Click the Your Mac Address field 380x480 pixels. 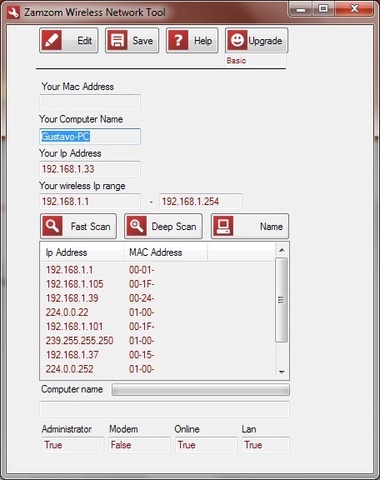90,102
